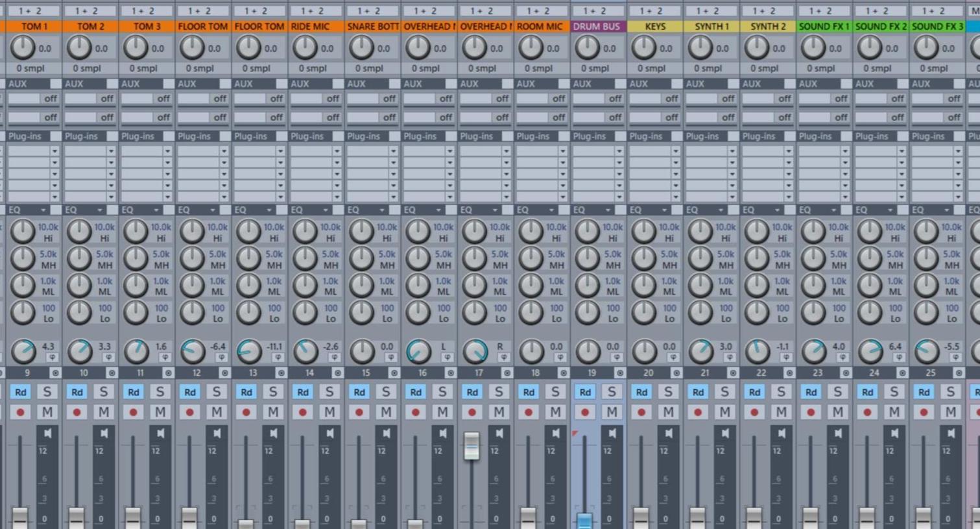Image resolution: width=980 pixels, height=529 pixels.
Task: Click the volume fader handle on track 17 OVERHEAD
Action: [x=472, y=446]
